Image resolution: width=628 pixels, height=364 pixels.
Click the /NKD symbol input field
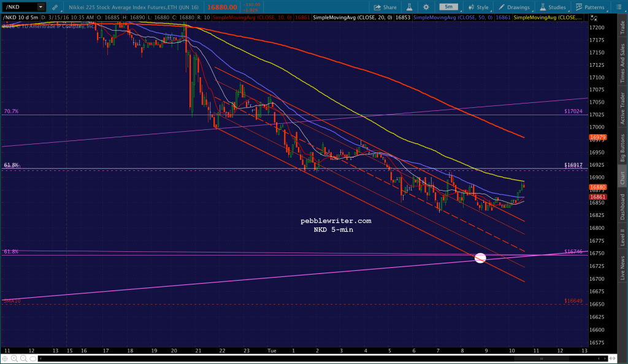(20, 7)
